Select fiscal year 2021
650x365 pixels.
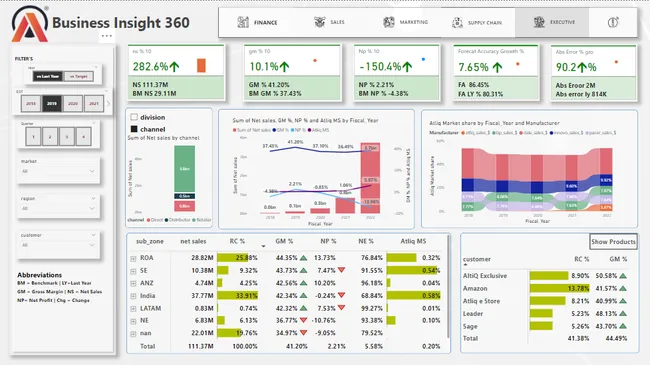(x=94, y=103)
